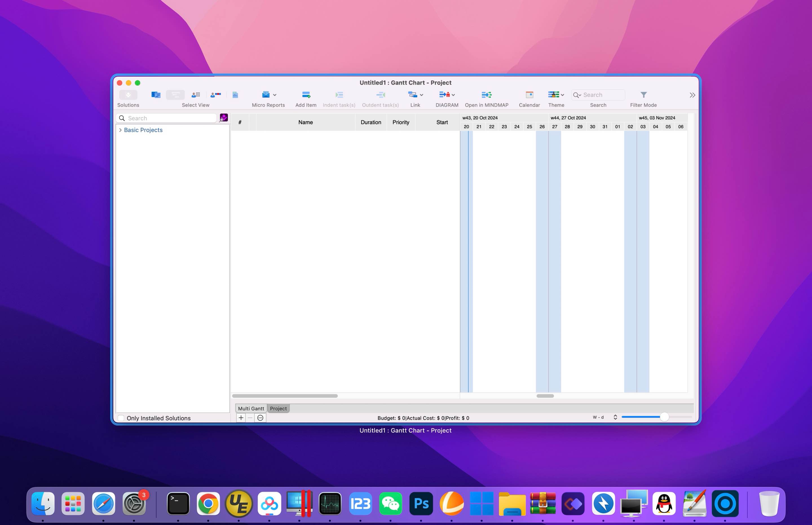The image size is (812, 525).
Task: Open the Calendar tool
Action: (x=529, y=95)
